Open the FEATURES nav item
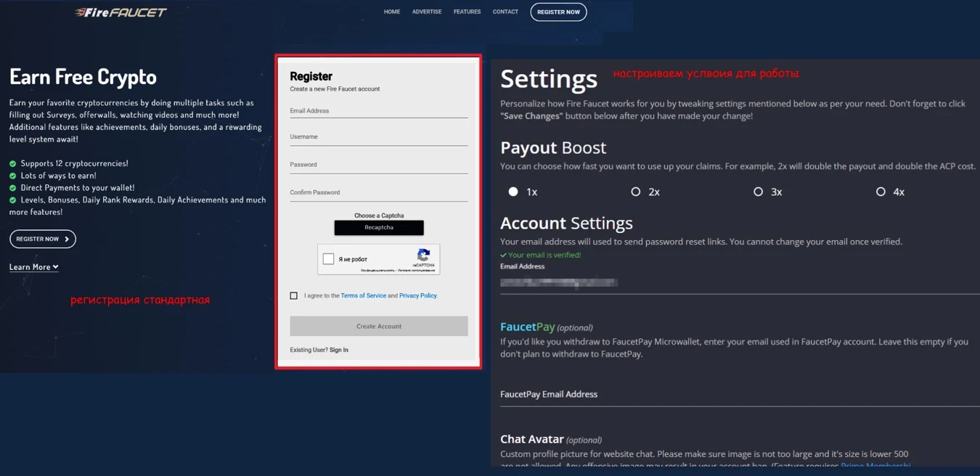The image size is (980, 476). [x=467, y=12]
